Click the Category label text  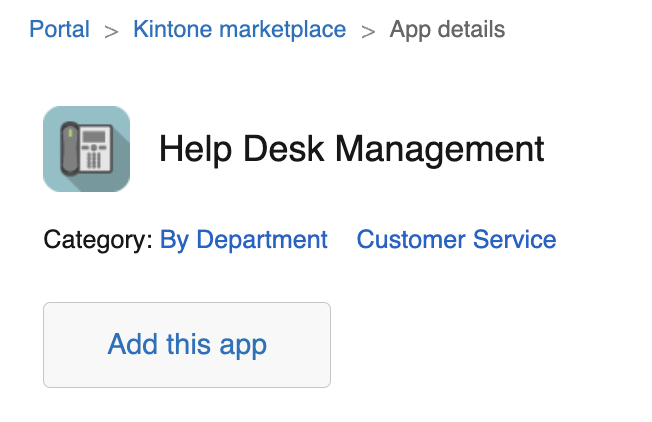[98, 240]
